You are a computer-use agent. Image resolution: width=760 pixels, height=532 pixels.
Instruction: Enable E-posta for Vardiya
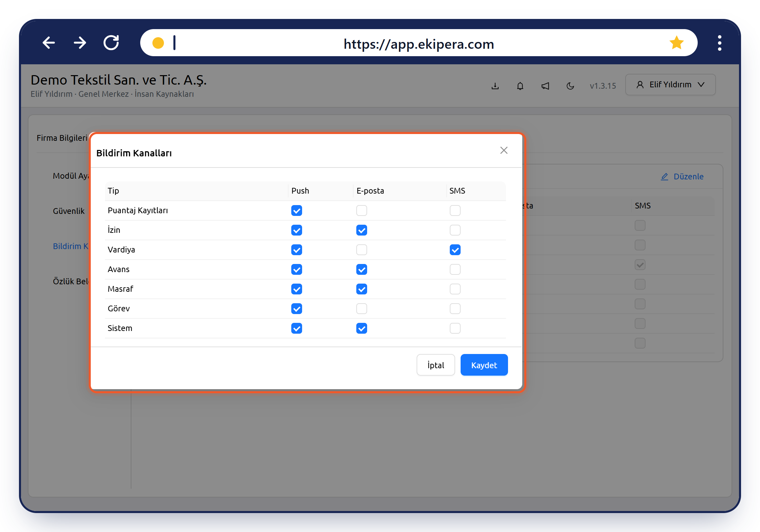(362, 250)
